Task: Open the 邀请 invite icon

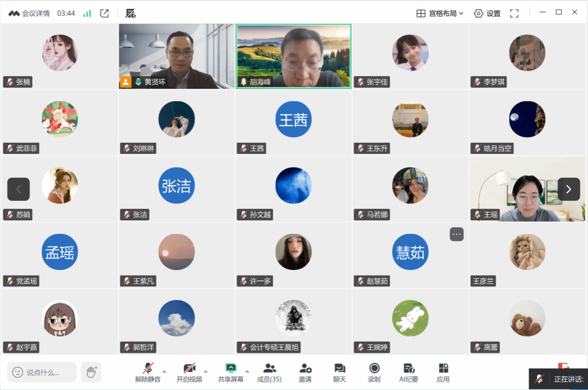Action: pyautogui.click(x=305, y=372)
